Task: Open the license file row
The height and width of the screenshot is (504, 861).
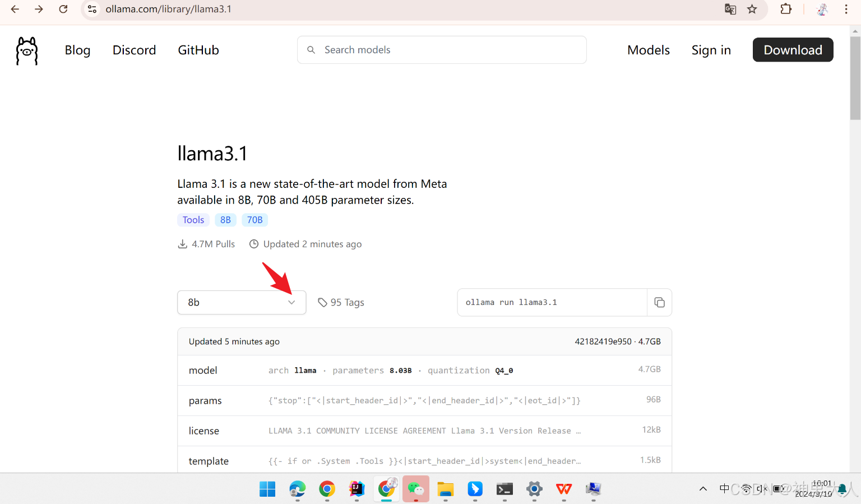Action: [x=424, y=431]
